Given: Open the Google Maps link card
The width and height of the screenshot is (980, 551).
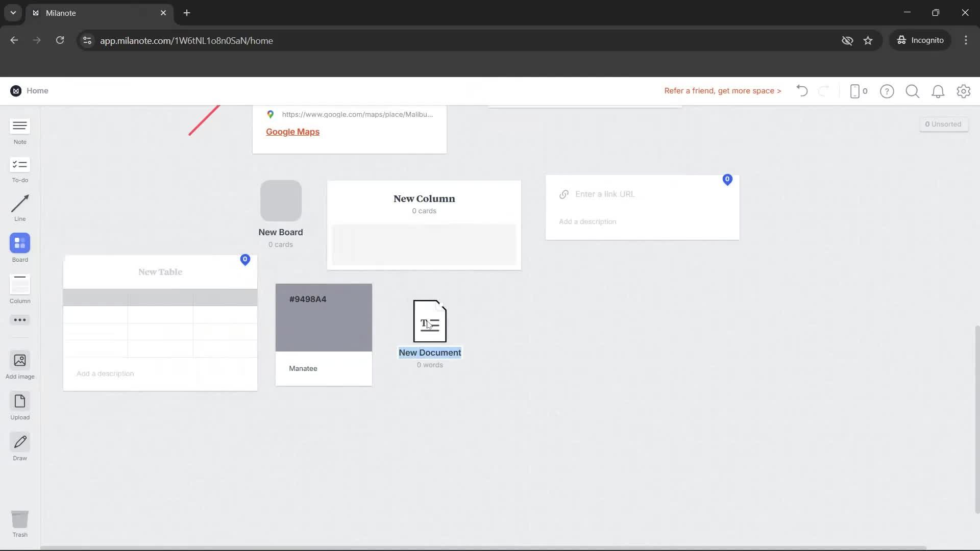Looking at the screenshot, I should (x=292, y=132).
